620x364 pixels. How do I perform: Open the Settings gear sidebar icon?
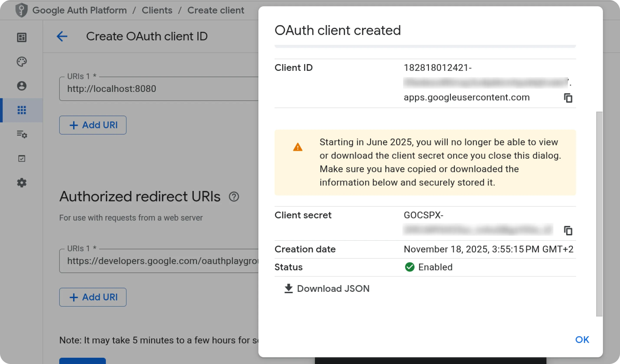click(x=22, y=183)
